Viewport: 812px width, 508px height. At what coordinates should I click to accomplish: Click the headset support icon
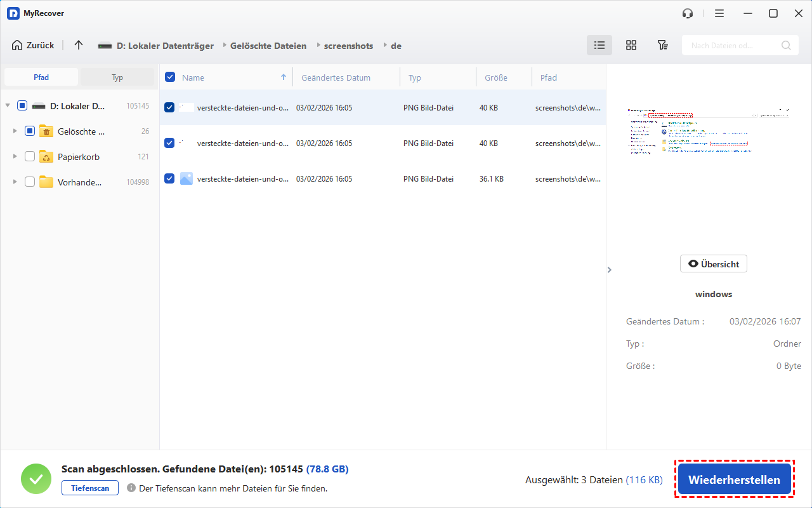coord(688,13)
